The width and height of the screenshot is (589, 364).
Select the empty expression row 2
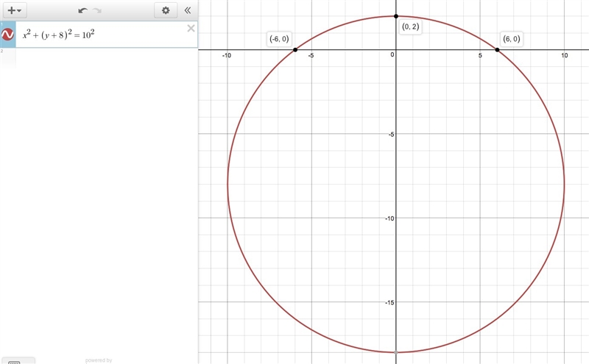[99, 58]
